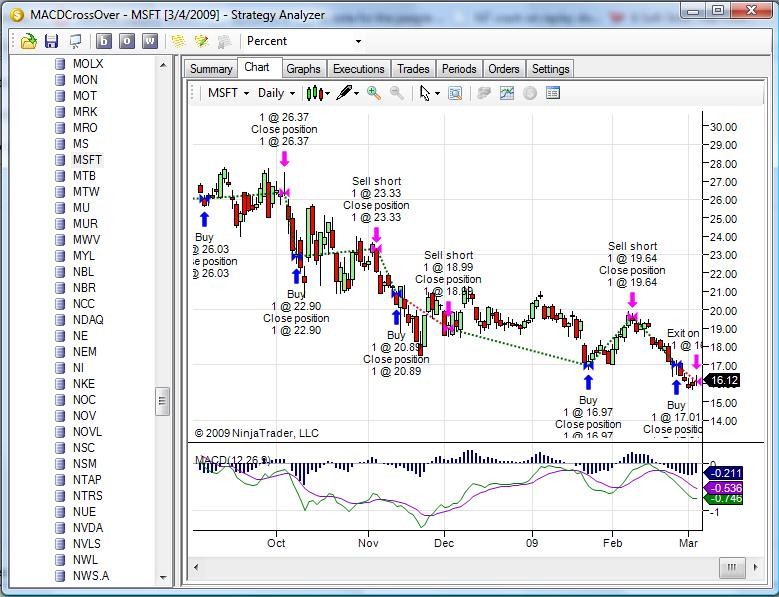Switch to the Graphs tab

pos(303,69)
